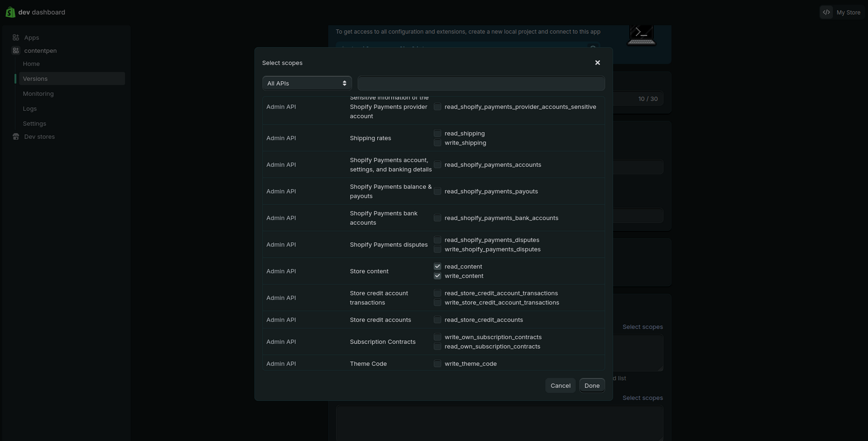Check read_shopify_payments_payouts scope
This screenshot has width=868, height=441.
pos(437,192)
